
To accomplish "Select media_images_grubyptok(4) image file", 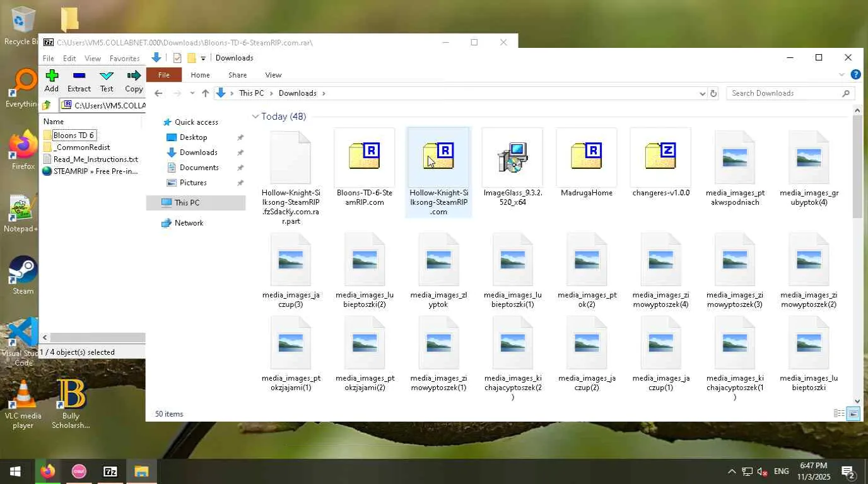I will coord(809,168).
